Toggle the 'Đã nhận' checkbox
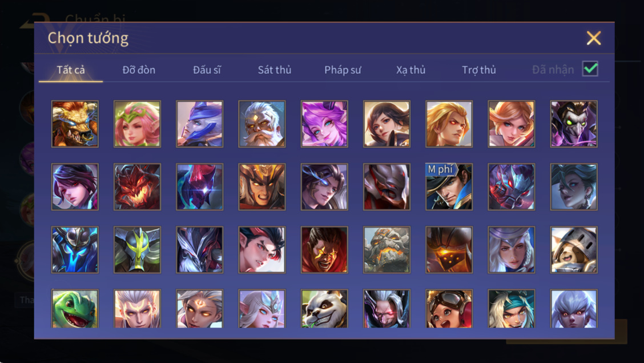The image size is (644, 363). click(590, 69)
